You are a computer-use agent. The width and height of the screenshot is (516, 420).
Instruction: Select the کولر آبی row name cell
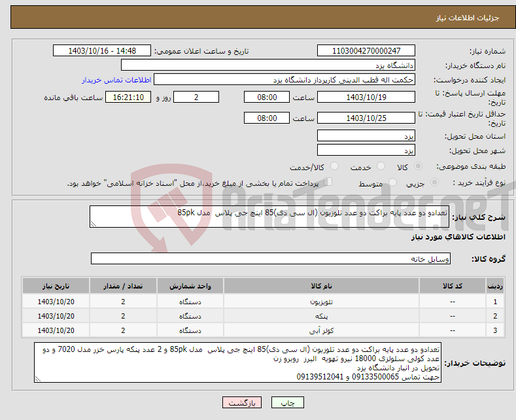pos(321,330)
